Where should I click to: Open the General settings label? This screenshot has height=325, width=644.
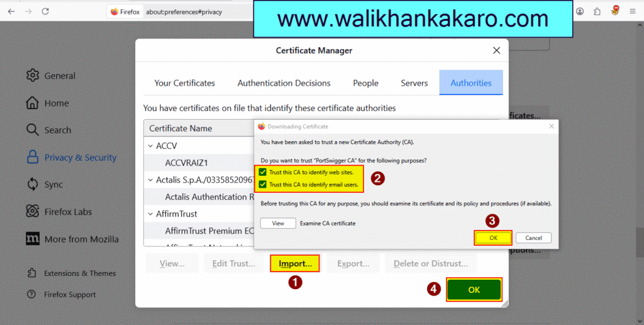[x=60, y=76]
